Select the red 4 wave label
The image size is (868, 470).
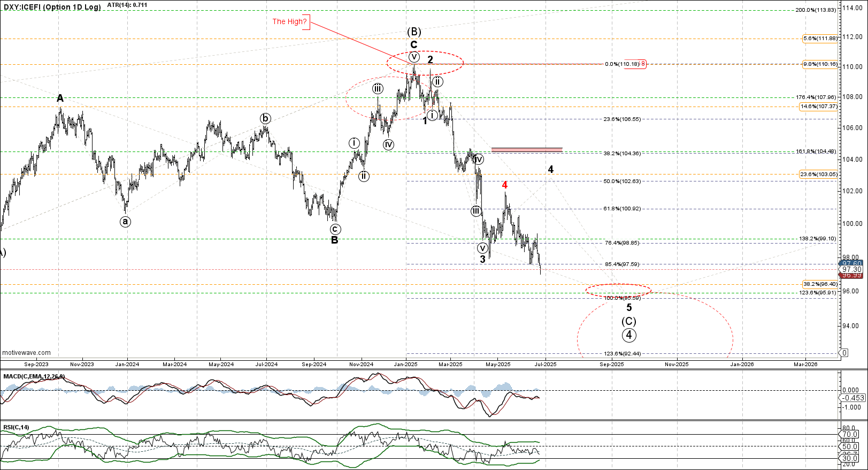(x=504, y=185)
